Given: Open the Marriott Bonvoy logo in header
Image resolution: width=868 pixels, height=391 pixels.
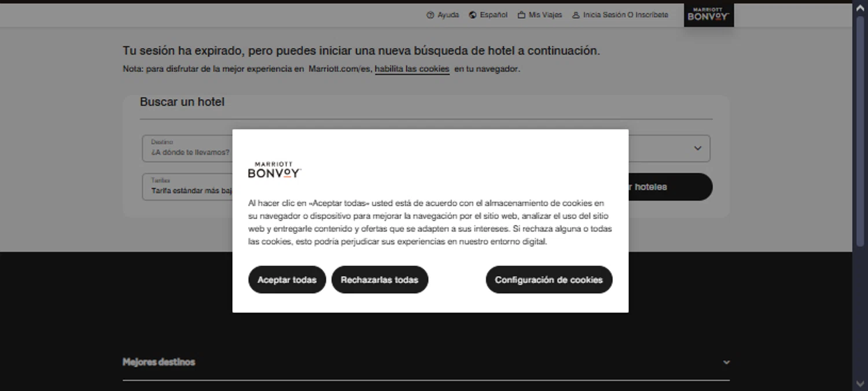Looking at the screenshot, I should (x=709, y=15).
